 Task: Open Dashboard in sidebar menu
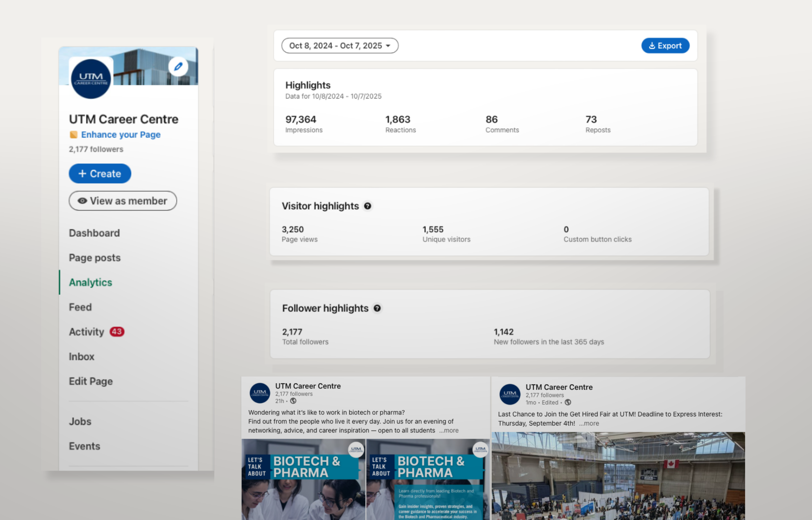(94, 233)
